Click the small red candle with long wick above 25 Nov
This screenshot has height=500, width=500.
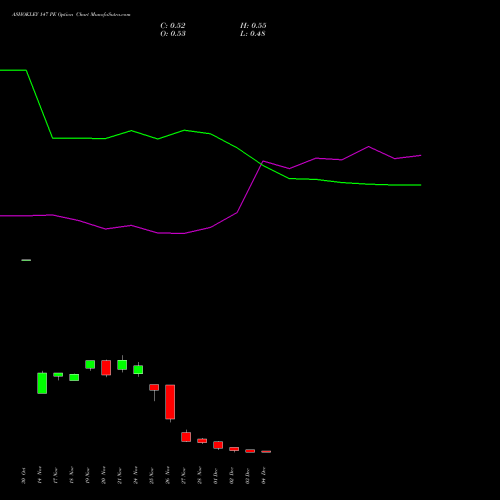[x=154, y=387]
